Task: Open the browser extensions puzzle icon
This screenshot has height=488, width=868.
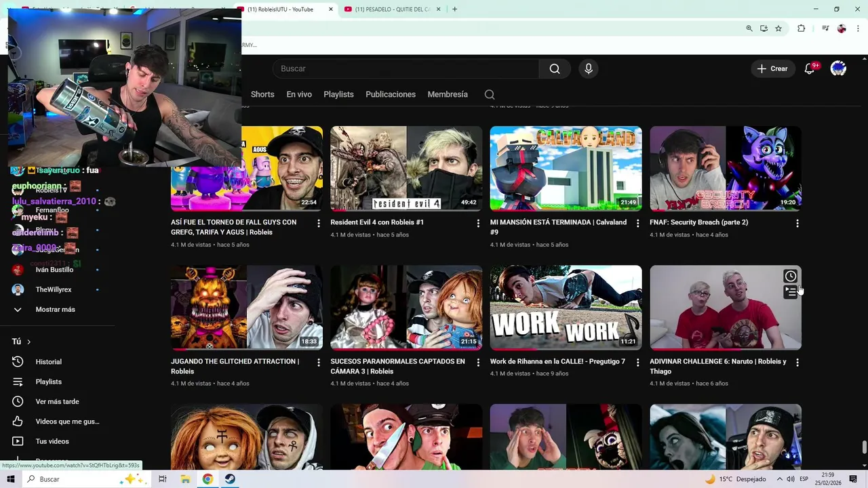Action: point(802,28)
